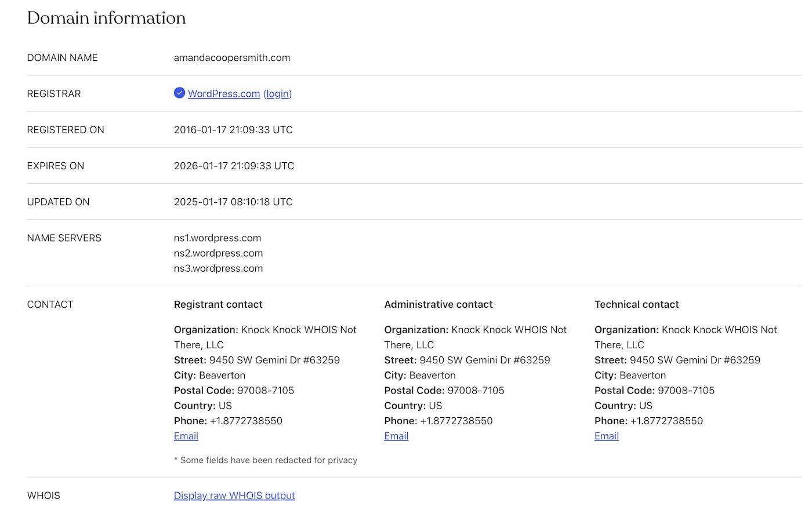Click the updated date 2025-01-17 08:10:18 UTC

(x=233, y=202)
